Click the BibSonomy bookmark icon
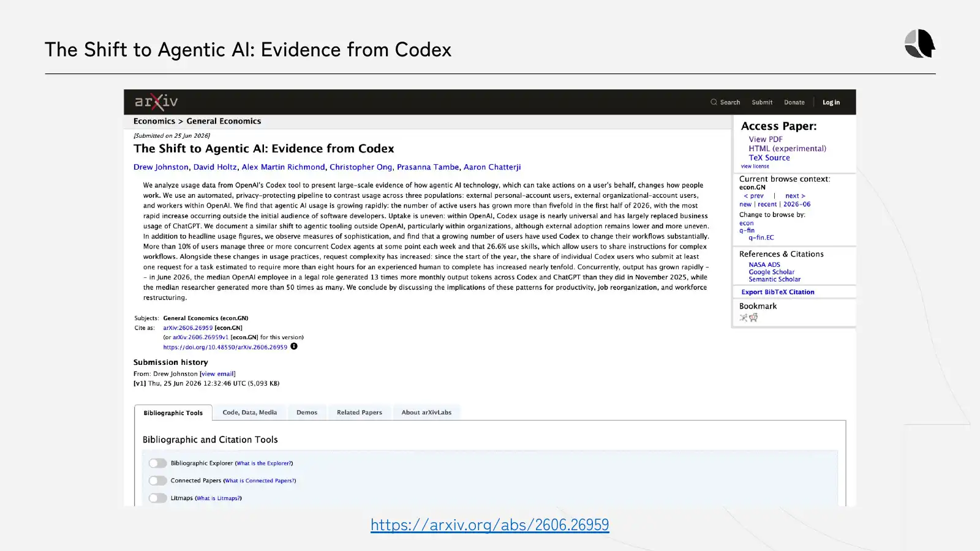This screenshot has width=980, height=551. 744,318
